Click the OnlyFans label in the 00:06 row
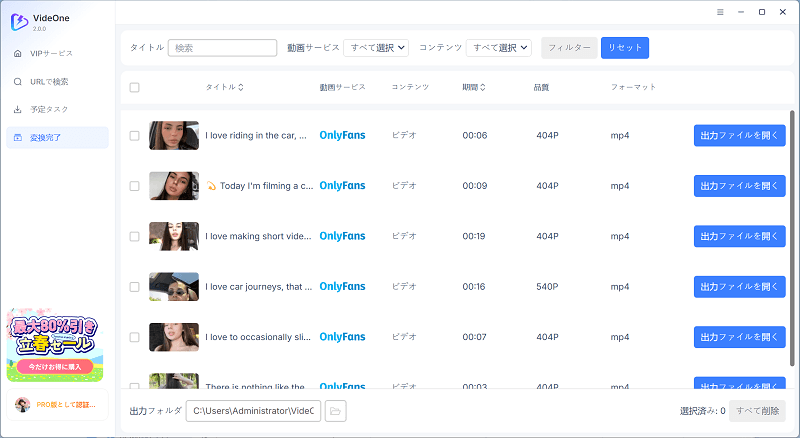 342,135
